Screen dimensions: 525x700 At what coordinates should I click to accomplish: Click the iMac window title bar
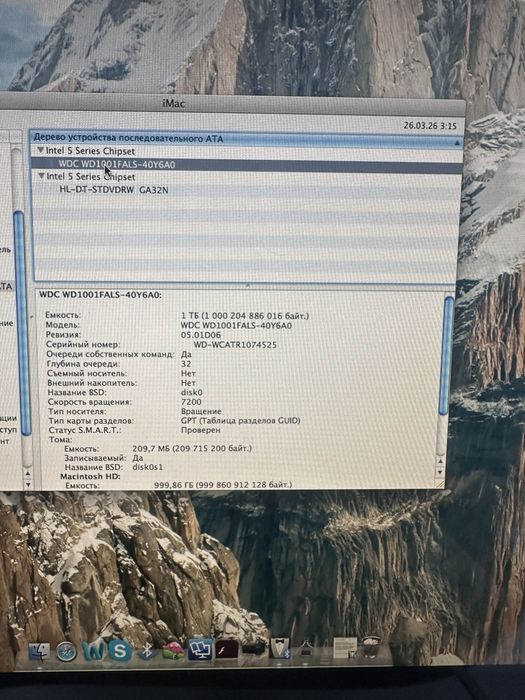point(232,104)
